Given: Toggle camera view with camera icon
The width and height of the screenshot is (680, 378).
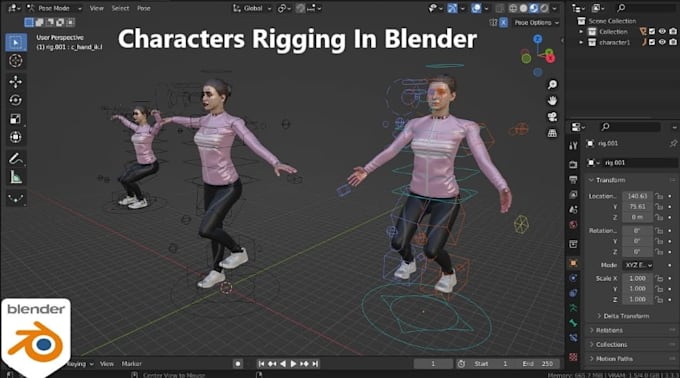Looking at the screenshot, I should (552, 117).
